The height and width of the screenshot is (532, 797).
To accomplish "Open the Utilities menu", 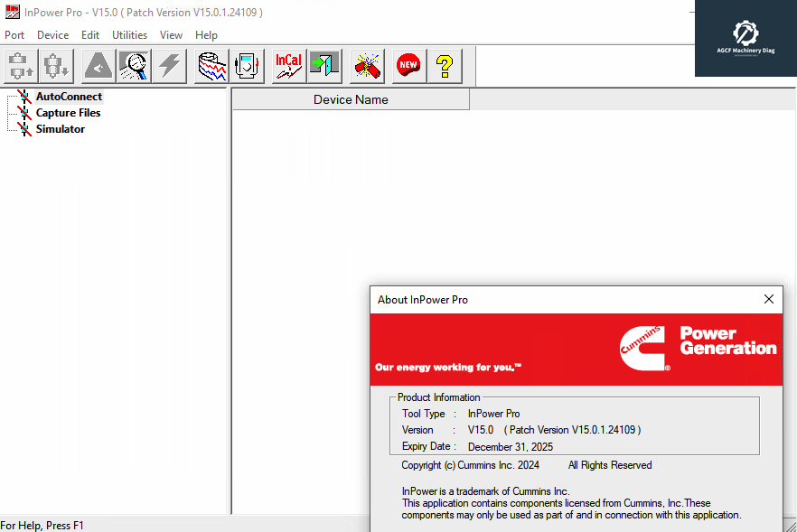I will point(129,35).
